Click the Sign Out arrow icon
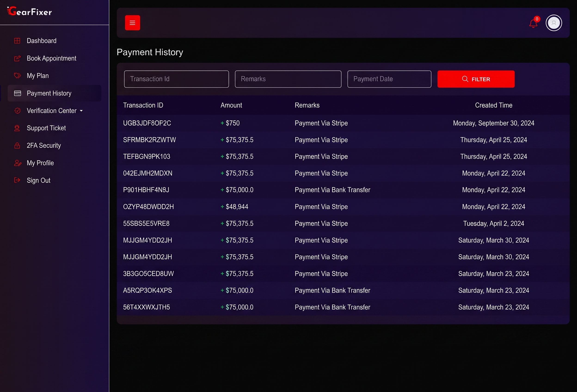This screenshot has width=577, height=392. [x=17, y=180]
